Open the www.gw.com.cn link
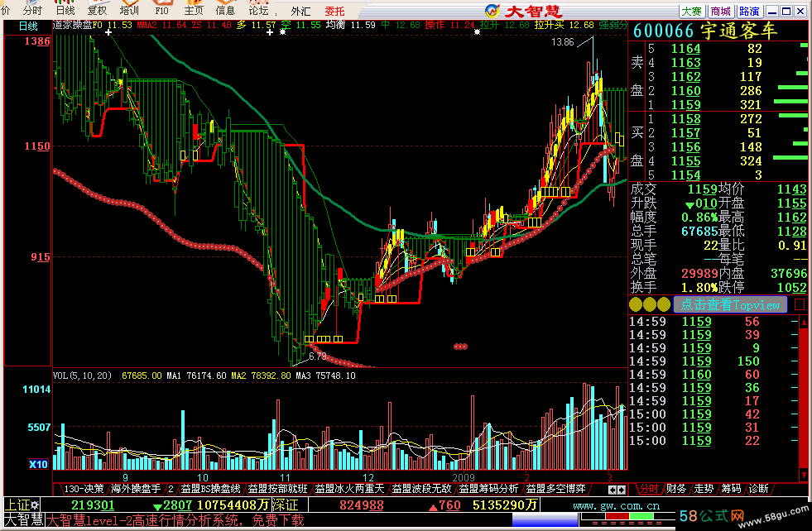This screenshot has width=812, height=531. coord(617,505)
